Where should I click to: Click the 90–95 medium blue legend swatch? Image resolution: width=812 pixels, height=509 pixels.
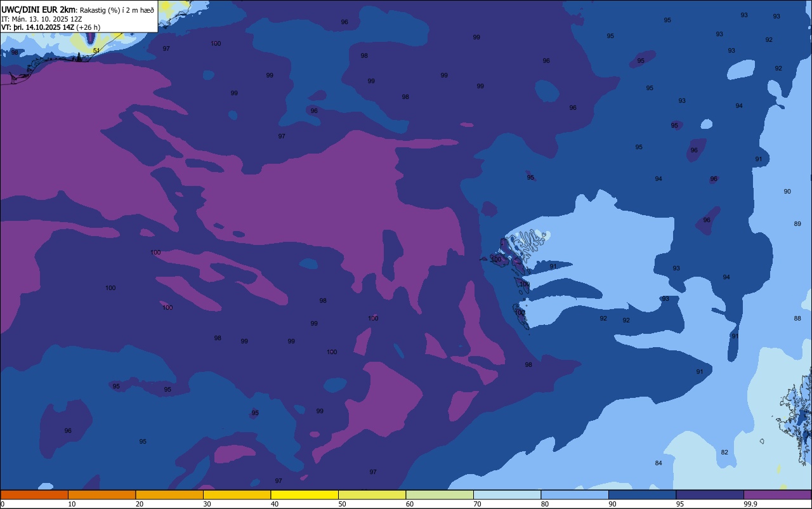[642, 494]
